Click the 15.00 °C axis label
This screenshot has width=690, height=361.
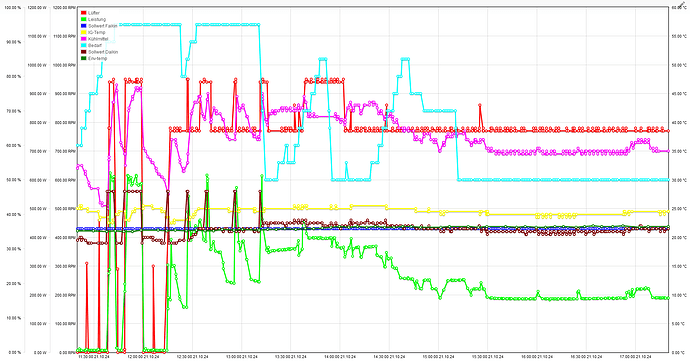pyautogui.click(x=679, y=266)
